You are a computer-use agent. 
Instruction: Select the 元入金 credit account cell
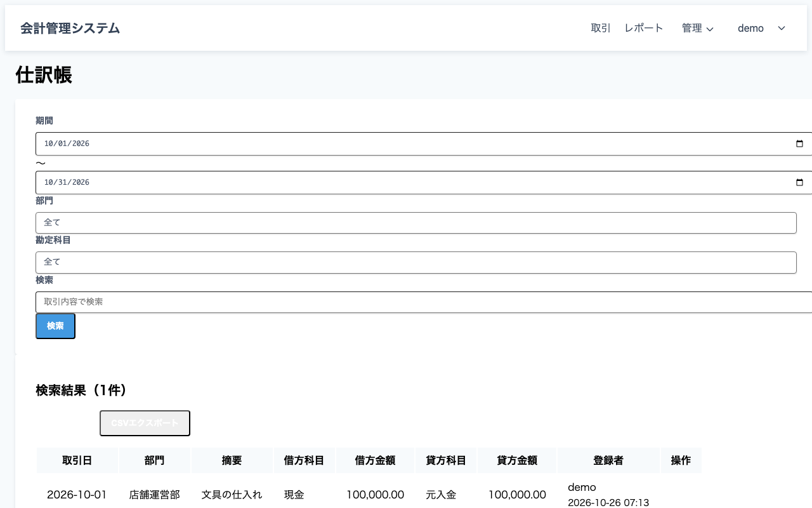[x=446, y=495]
